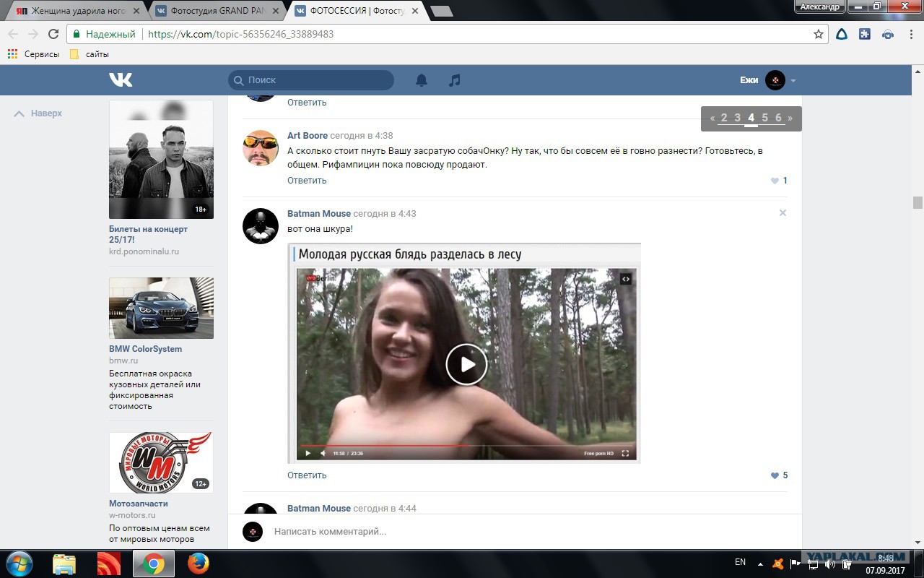Click the World Motors logo ad
924x578 pixels.
[161, 463]
